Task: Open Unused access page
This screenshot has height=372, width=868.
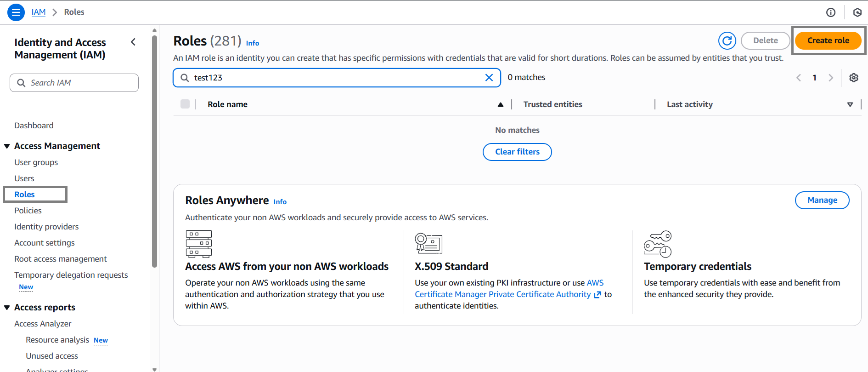Action: (52, 356)
